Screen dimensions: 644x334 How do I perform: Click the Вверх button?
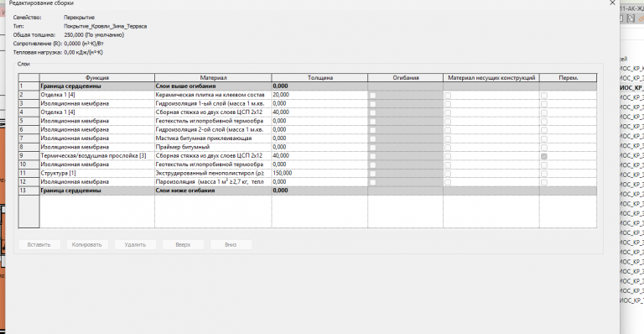183,244
